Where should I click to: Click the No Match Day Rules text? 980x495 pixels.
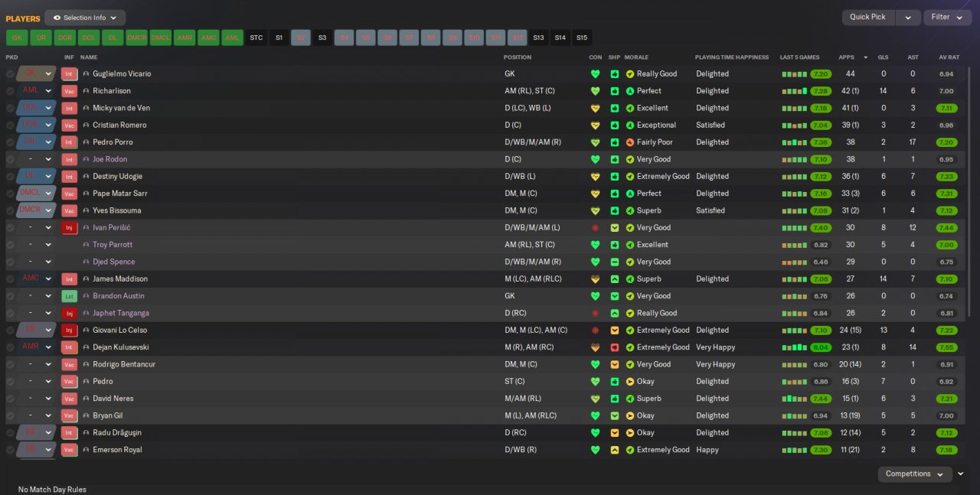52,490
